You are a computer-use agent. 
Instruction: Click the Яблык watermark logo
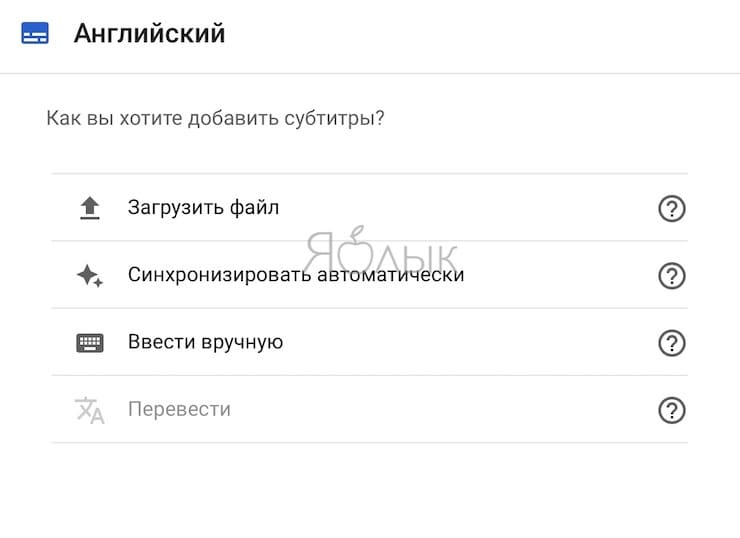380,251
